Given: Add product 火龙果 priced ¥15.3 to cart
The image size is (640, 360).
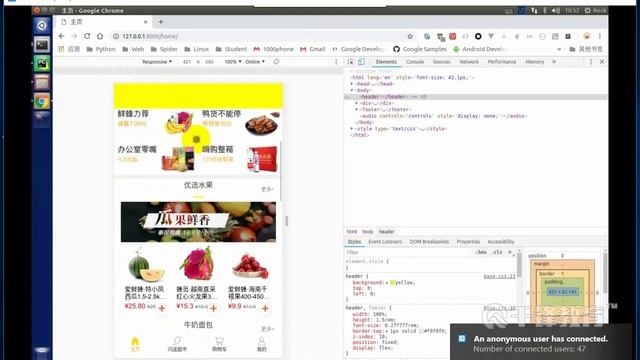Looking at the screenshot, I should click(213, 309).
